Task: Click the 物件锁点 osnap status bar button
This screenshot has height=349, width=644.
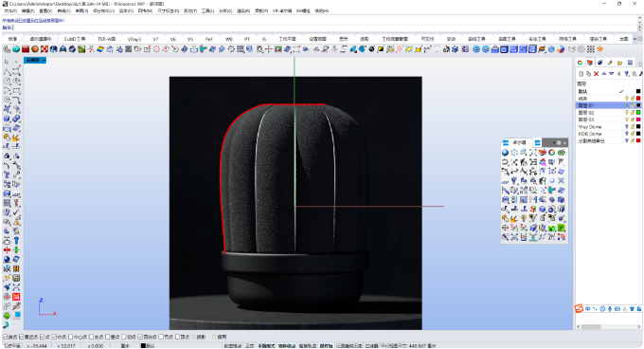Action: (x=287, y=346)
